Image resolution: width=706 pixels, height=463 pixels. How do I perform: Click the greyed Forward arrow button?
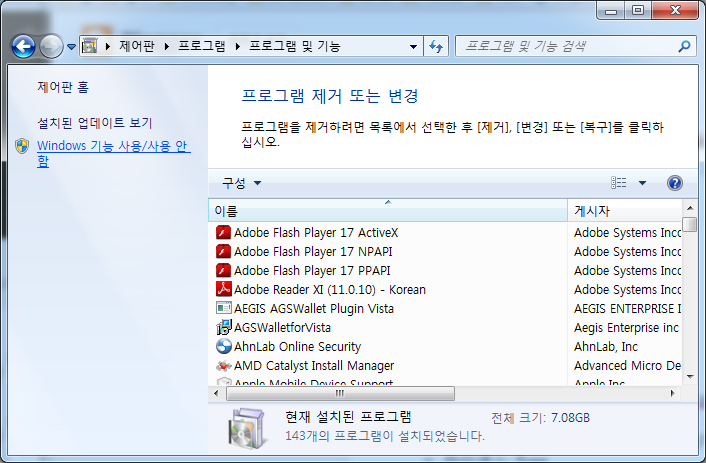pos(51,46)
